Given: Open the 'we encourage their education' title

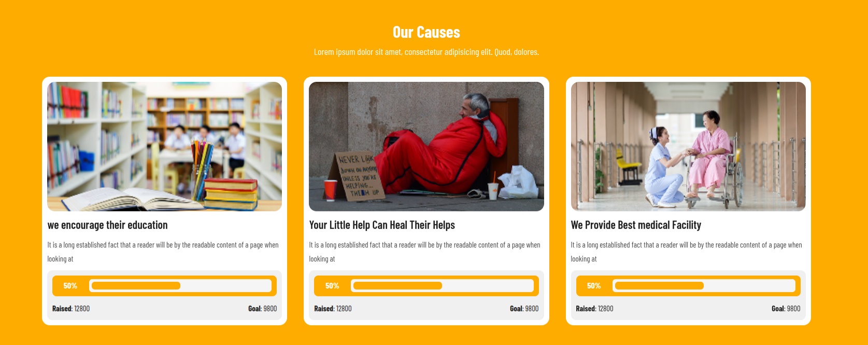Looking at the screenshot, I should [108, 225].
